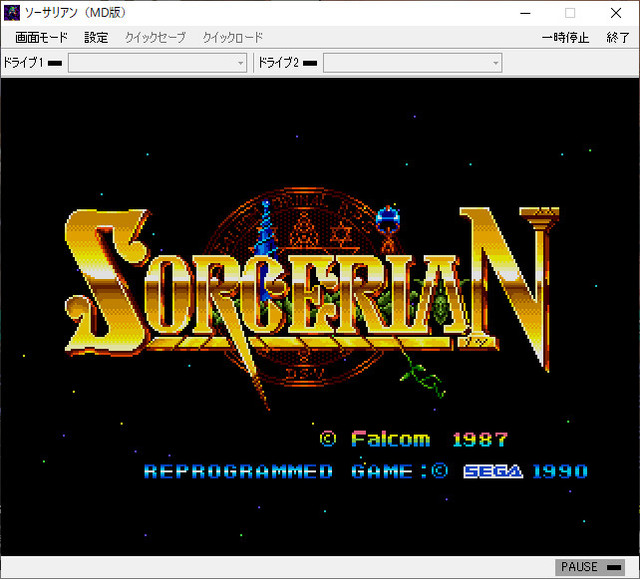Image resolution: width=640 pixels, height=579 pixels.
Task: Close the ソーサリアン (MD版) window
Action: [x=616, y=13]
